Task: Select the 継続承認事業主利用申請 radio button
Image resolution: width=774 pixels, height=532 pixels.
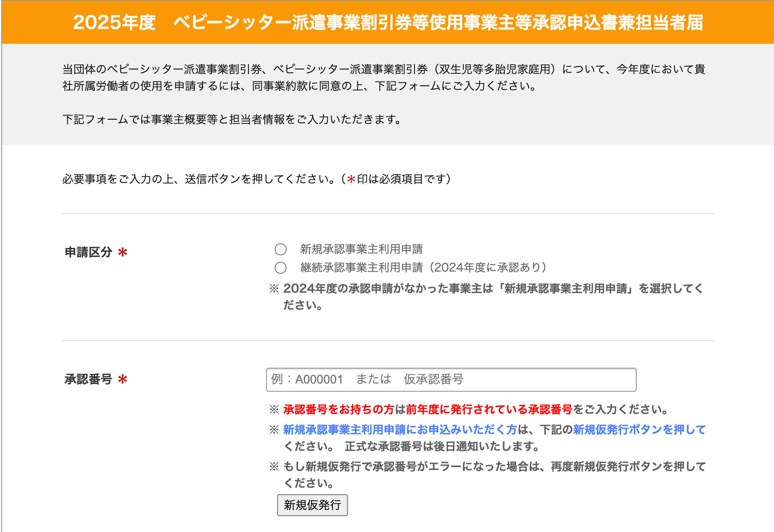Action: point(281,268)
